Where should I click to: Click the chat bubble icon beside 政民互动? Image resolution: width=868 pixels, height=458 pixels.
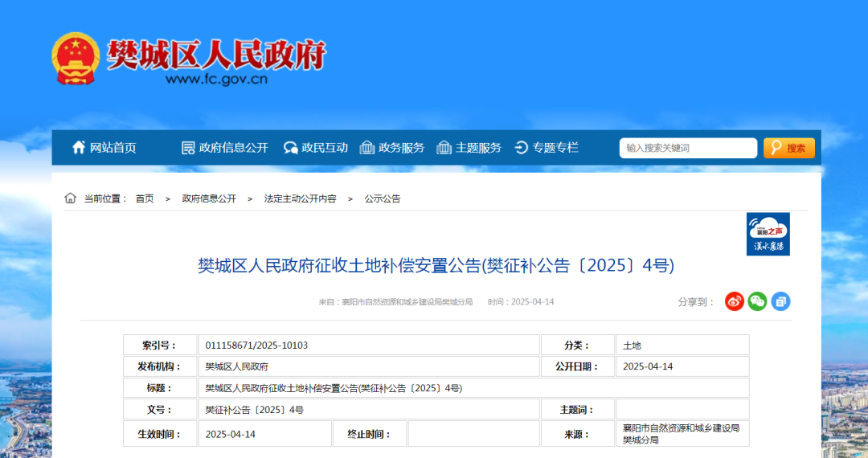tap(291, 148)
